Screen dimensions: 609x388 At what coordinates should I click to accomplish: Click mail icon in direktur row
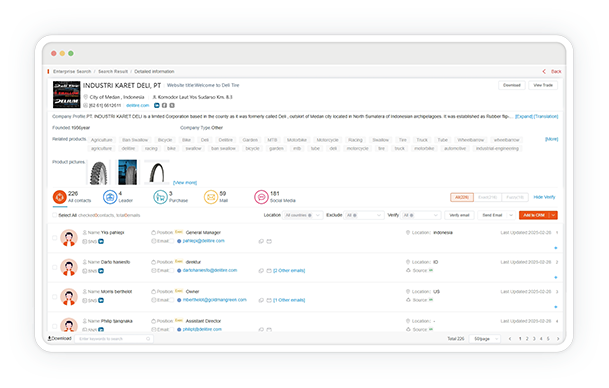point(269,271)
